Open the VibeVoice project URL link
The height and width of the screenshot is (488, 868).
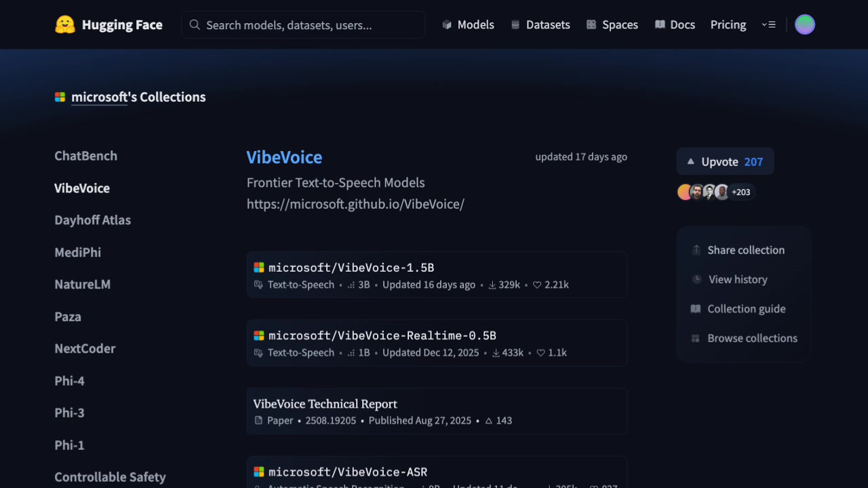(x=355, y=204)
